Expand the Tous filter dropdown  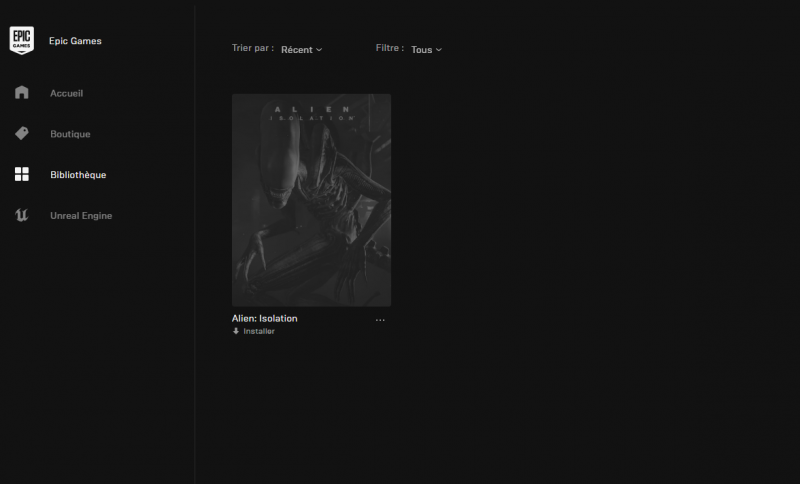pyautogui.click(x=427, y=49)
